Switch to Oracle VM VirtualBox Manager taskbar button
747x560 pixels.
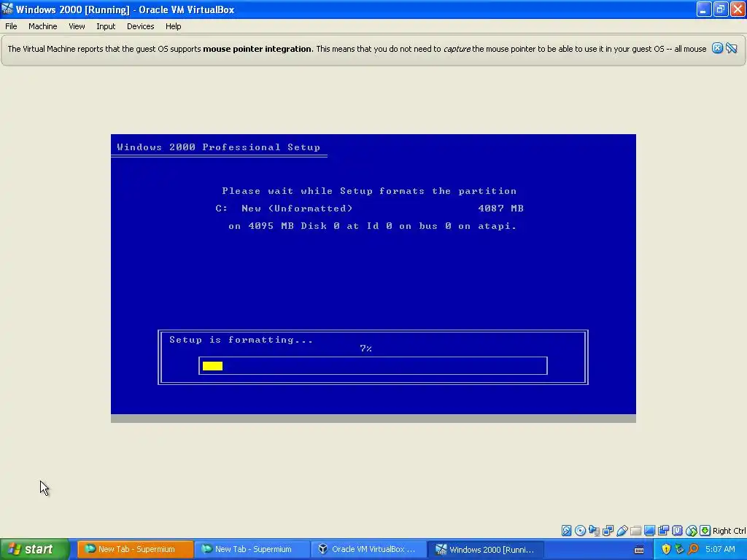tap(368, 550)
